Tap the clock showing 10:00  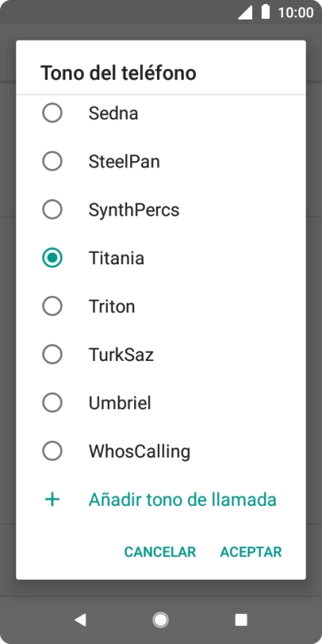coord(296,12)
